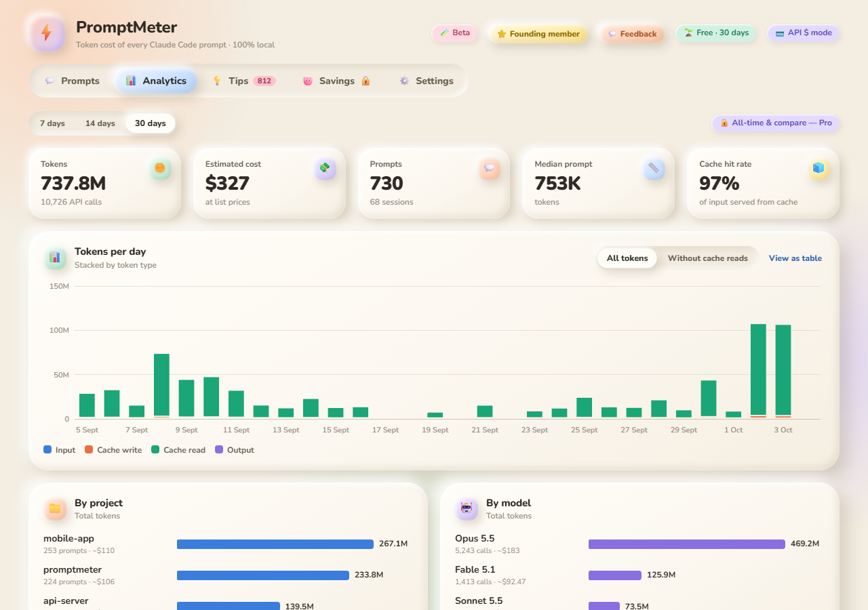Click the Feedback button
The width and height of the screenshot is (868, 610).
[632, 34]
